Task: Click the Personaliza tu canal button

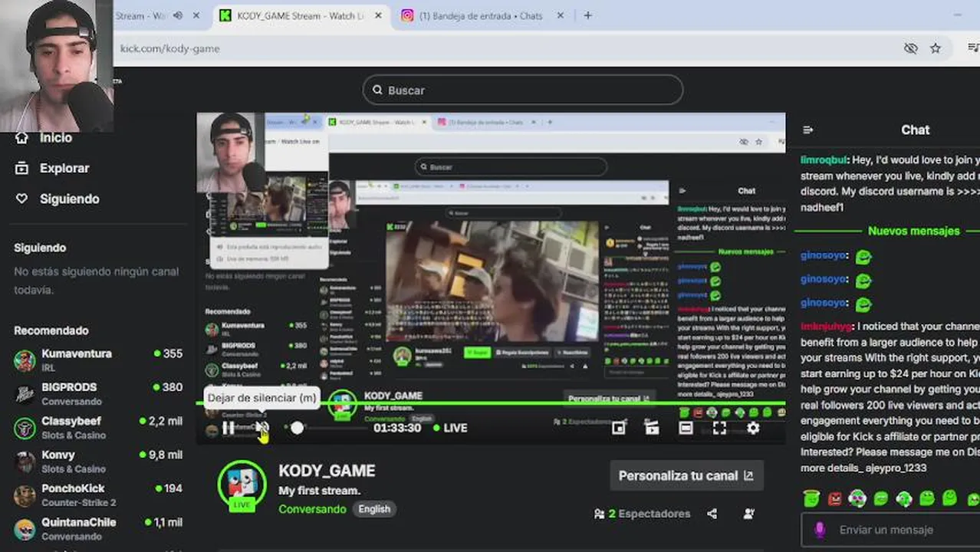Action: click(x=686, y=475)
